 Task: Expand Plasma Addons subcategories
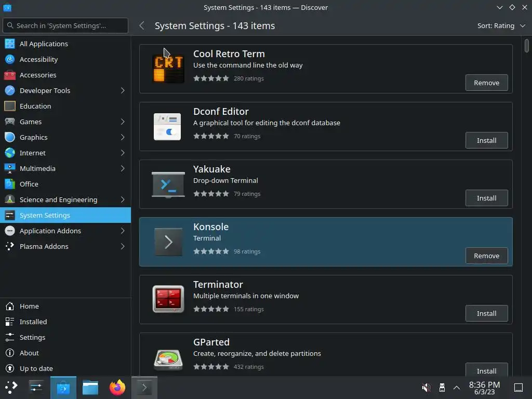[123, 247]
